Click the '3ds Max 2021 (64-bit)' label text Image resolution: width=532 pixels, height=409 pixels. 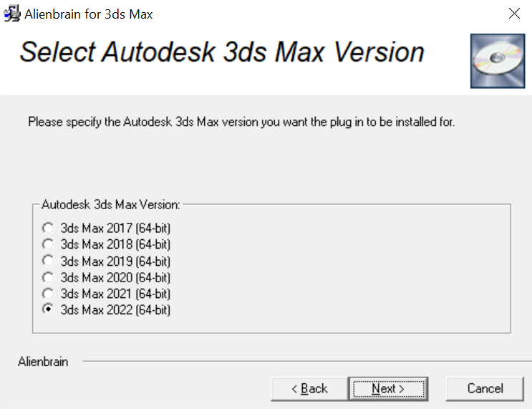[x=115, y=294]
